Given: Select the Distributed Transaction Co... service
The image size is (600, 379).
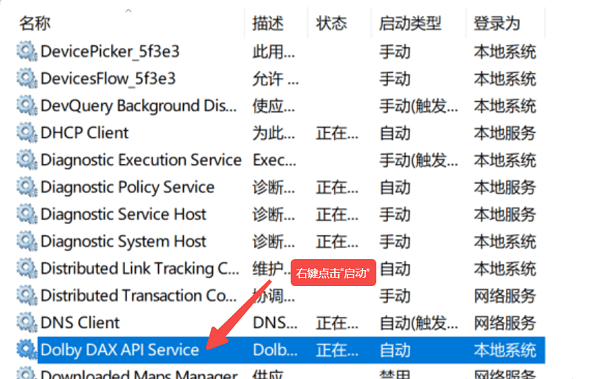Looking at the screenshot, I should tap(139, 296).
